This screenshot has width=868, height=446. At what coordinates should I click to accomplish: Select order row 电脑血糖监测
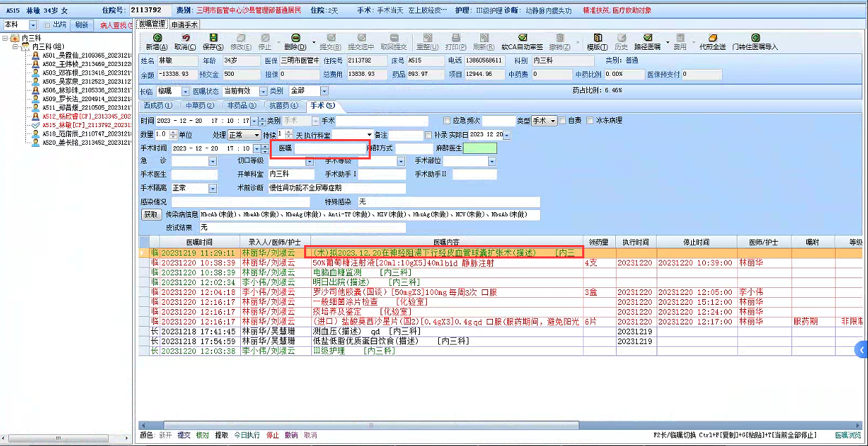pyautogui.click(x=501, y=273)
